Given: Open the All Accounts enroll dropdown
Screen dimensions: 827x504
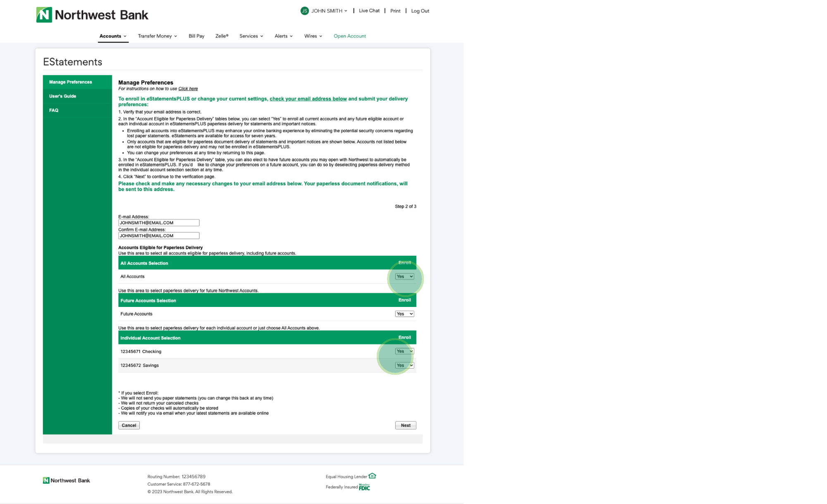Looking at the screenshot, I should point(404,276).
